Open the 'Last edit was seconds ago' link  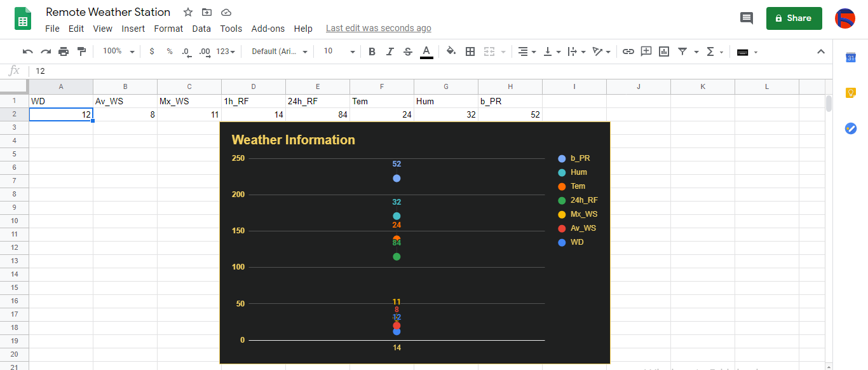[378, 28]
